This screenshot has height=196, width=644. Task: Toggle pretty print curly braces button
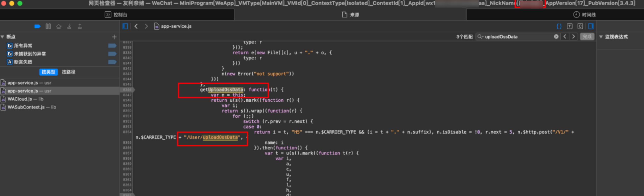[x=559, y=26]
